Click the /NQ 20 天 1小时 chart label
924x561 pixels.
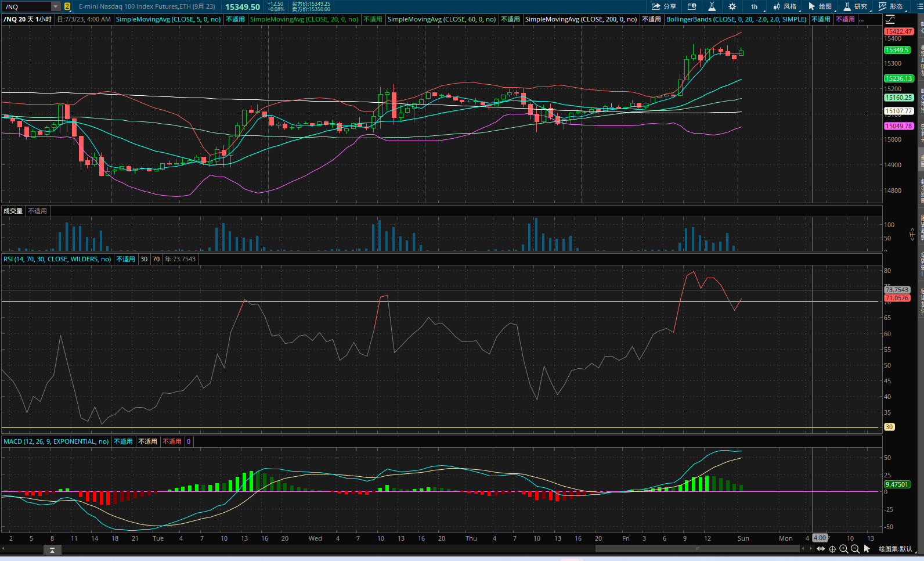(x=28, y=19)
